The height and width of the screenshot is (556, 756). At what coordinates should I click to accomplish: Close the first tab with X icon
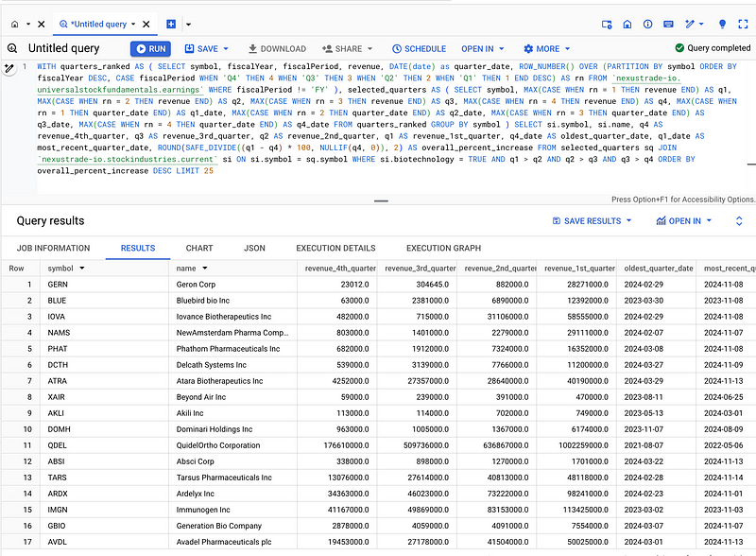click(x=41, y=24)
